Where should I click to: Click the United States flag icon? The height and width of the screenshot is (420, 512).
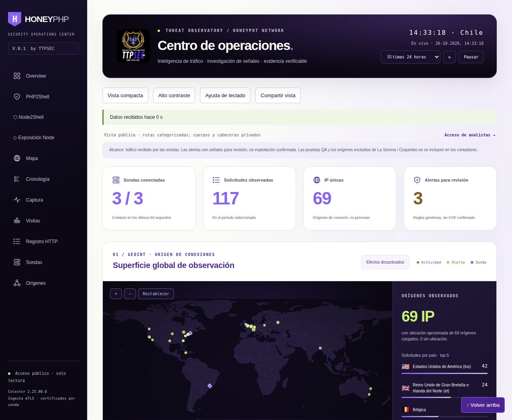coord(406,366)
